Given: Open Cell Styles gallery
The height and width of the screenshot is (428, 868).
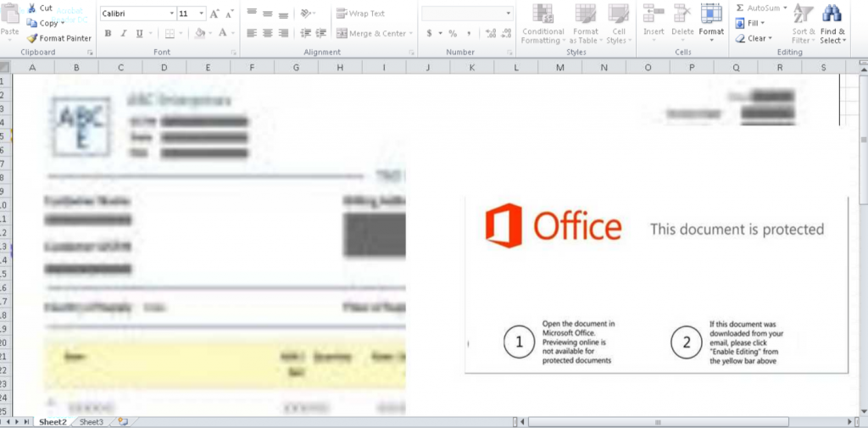Looking at the screenshot, I should click(618, 24).
